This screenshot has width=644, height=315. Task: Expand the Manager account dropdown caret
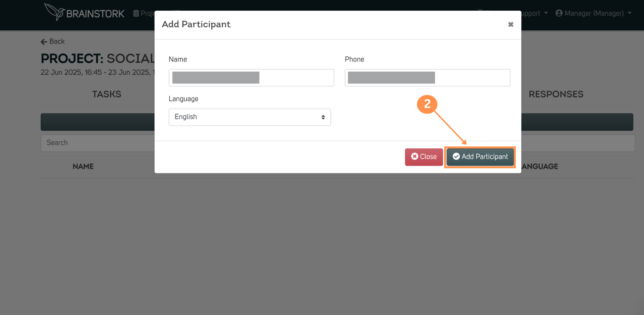(x=630, y=13)
